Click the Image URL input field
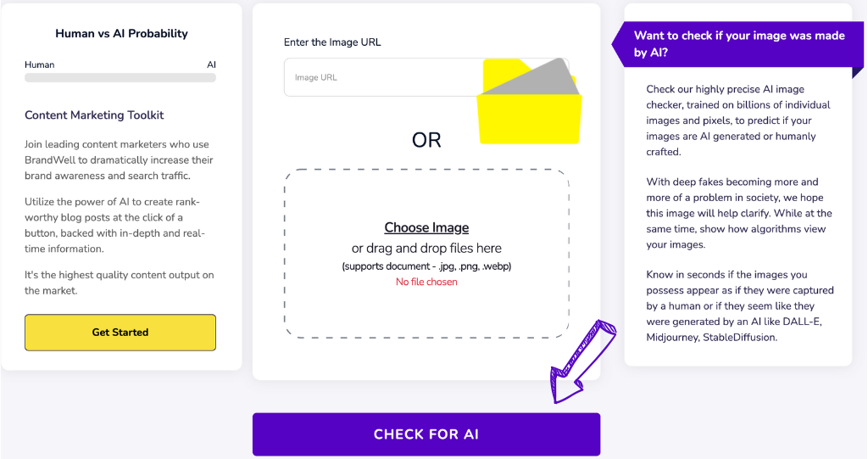This screenshot has height=459, width=868. click(x=381, y=77)
